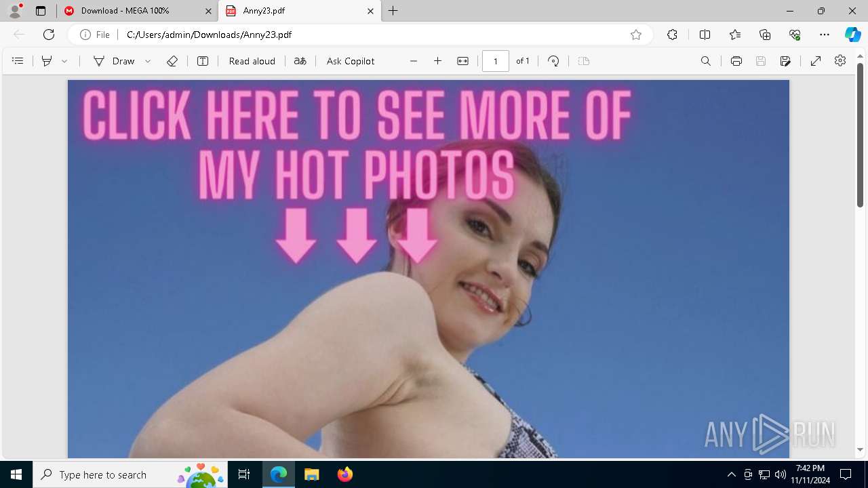Enter full screen PDF view
Image resolution: width=868 pixels, height=488 pixels.
coord(816,61)
